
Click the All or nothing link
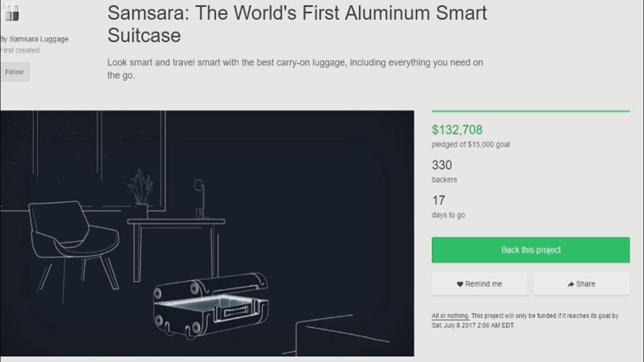450,316
